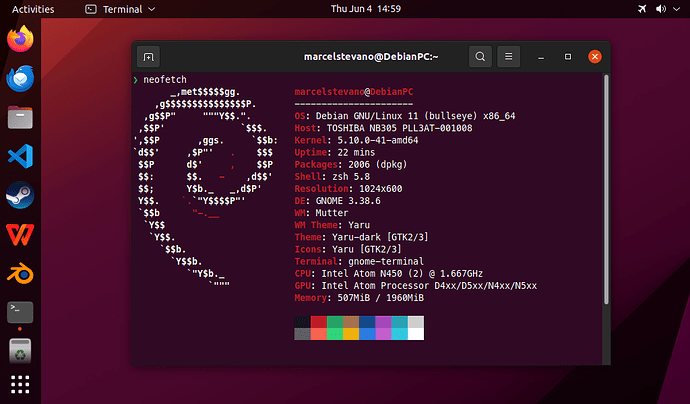
Task: Launch Visual Studio Code from the dock
Action: click(x=20, y=156)
